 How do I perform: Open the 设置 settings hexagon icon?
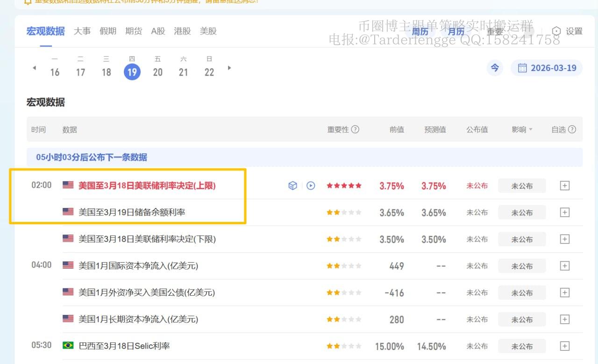point(556,31)
